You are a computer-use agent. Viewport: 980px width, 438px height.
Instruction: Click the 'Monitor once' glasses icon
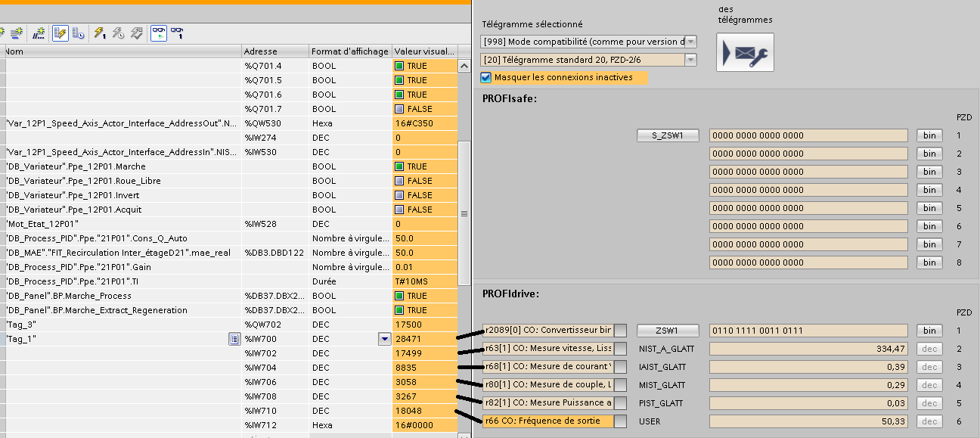click(177, 33)
